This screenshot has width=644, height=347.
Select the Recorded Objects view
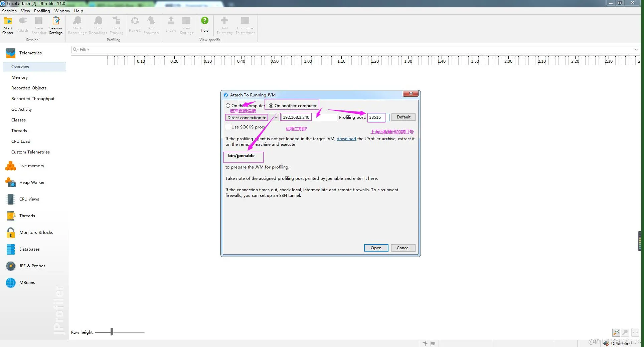click(29, 88)
